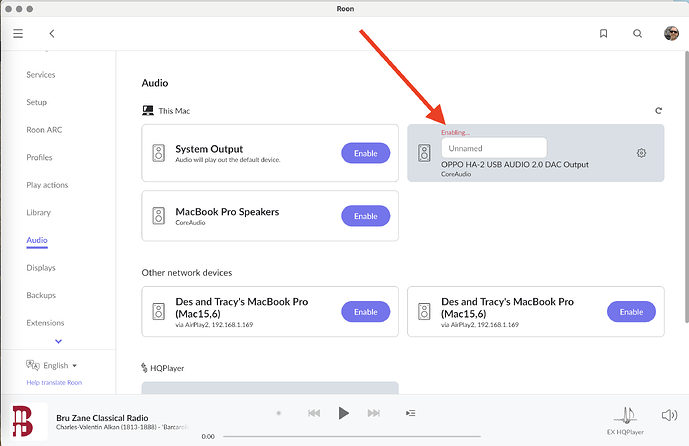Click the Bru Zane Classical Radio title
Image resolution: width=689 pixels, height=446 pixels.
(x=102, y=418)
